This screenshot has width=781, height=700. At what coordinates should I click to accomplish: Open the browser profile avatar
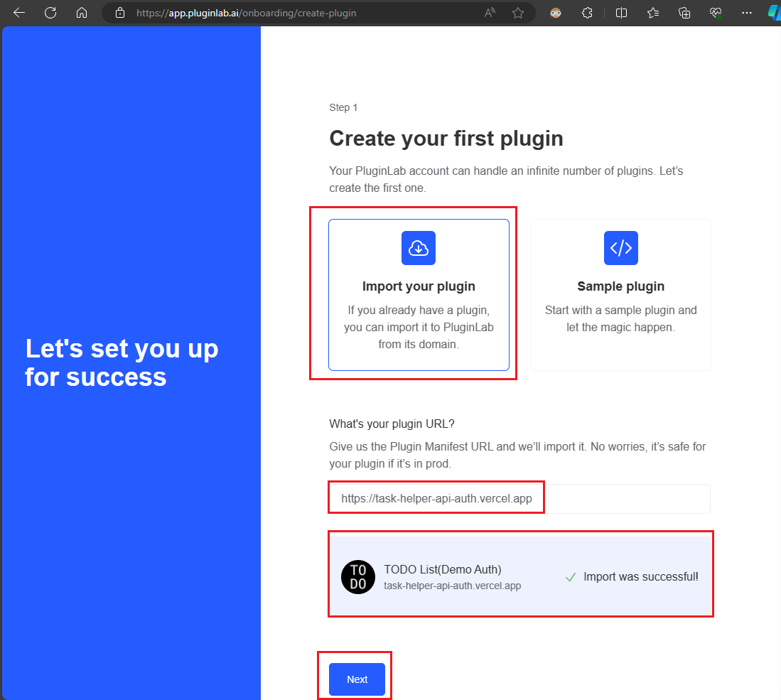click(555, 12)
